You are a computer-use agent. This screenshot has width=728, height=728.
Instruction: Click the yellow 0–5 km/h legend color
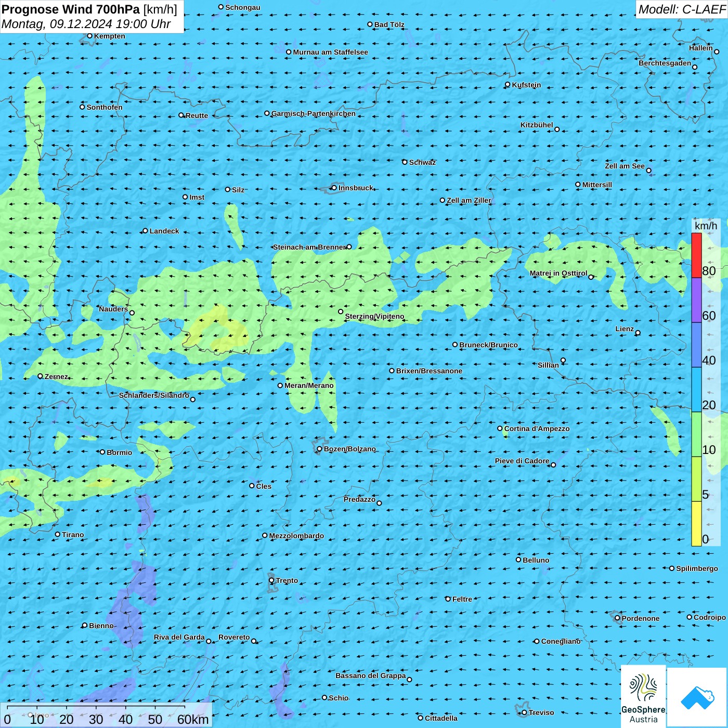pyautogui.click(x=696, y=524)
